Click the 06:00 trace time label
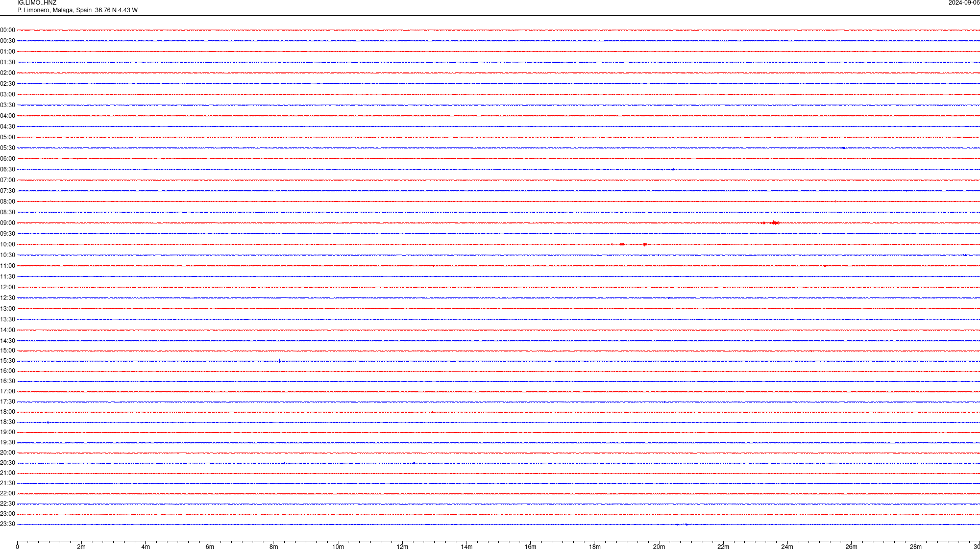Viewport: 980px width, 551px height. tap(8, 159)
